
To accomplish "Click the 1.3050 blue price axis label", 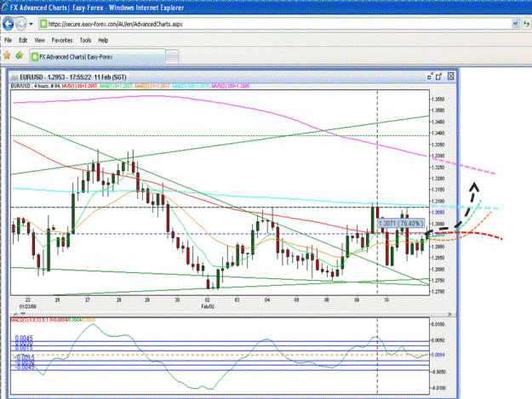I will click(x=438, y=212).
